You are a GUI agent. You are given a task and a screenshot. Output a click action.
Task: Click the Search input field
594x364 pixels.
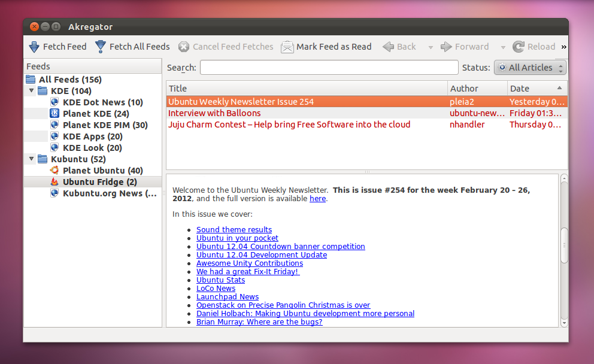pyautogui.click(x=329, y=68)
